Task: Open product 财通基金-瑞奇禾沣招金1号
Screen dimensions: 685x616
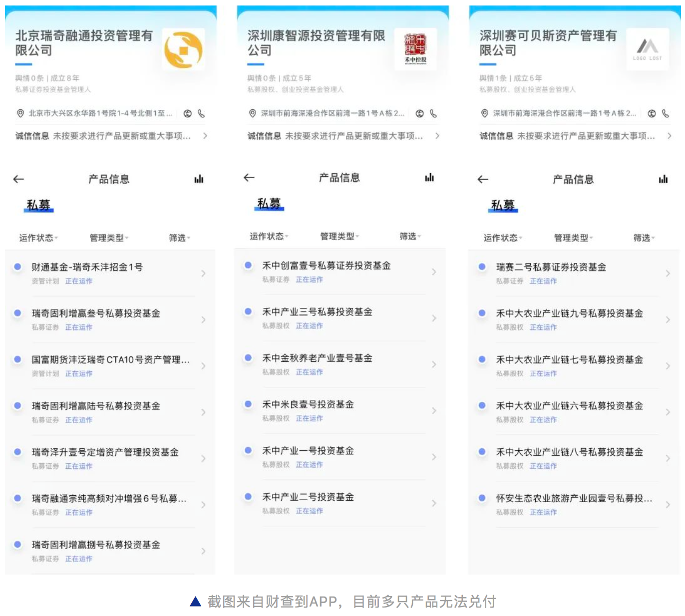Action: [110, 273]
